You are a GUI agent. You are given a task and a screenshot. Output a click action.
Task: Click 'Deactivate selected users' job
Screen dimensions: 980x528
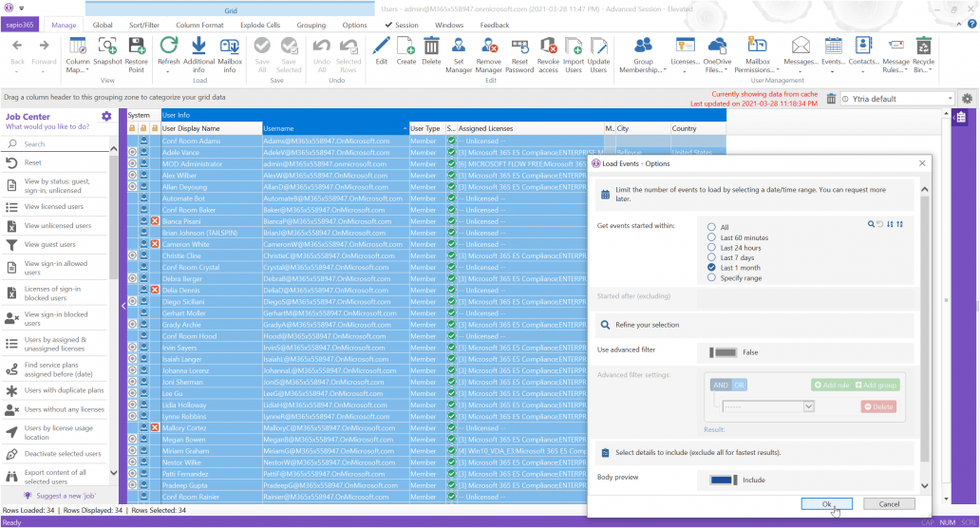coord(55,454)
